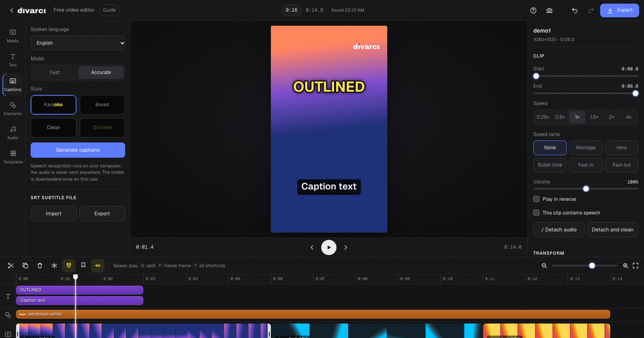This screenshot has height=338, width=644.
Task: Open the Guide link
Action: coord(109,10)
